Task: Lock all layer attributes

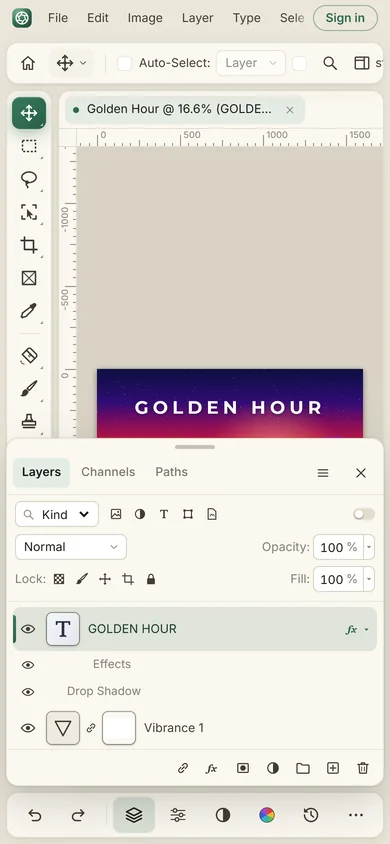Action: [151, 579]
